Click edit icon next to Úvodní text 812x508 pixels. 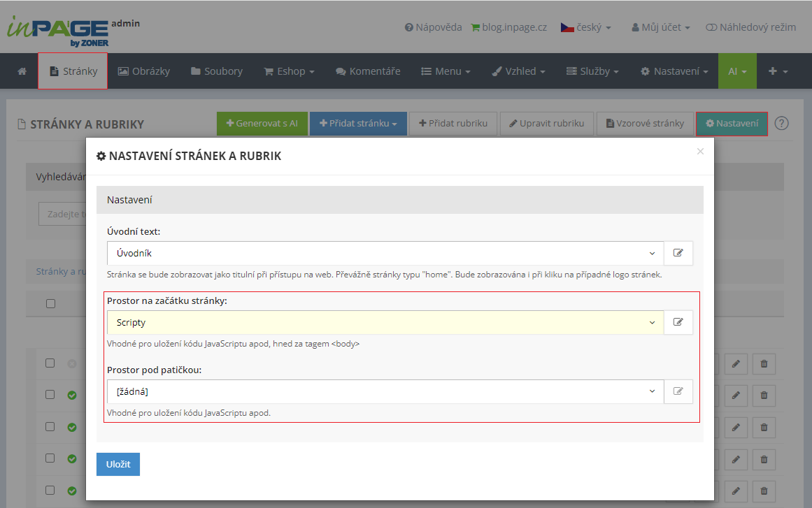pos(678,253)
